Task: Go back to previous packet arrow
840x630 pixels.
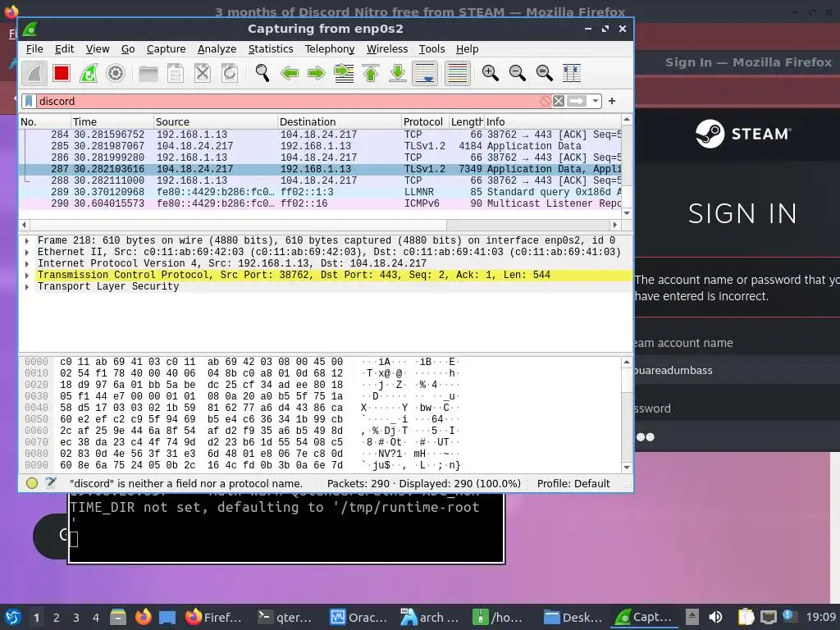Action: click(290, 73)
